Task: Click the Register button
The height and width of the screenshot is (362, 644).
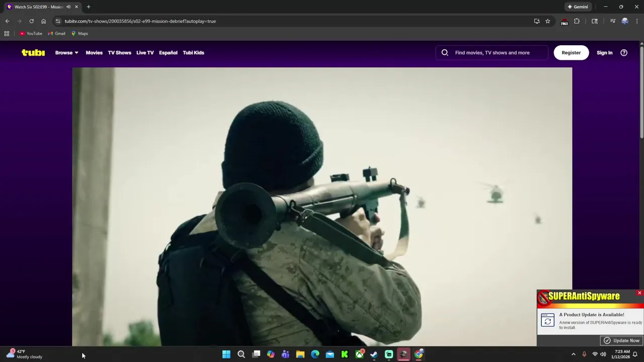Action: click(x=571, y=53)
